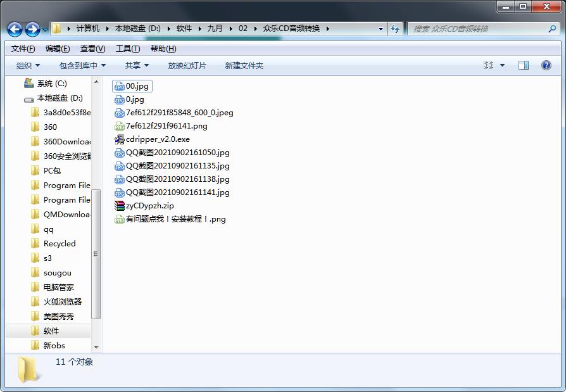Screen dimensions: 566x392
Task: Select the 00.jpg file icon
Action: (120, 86)
